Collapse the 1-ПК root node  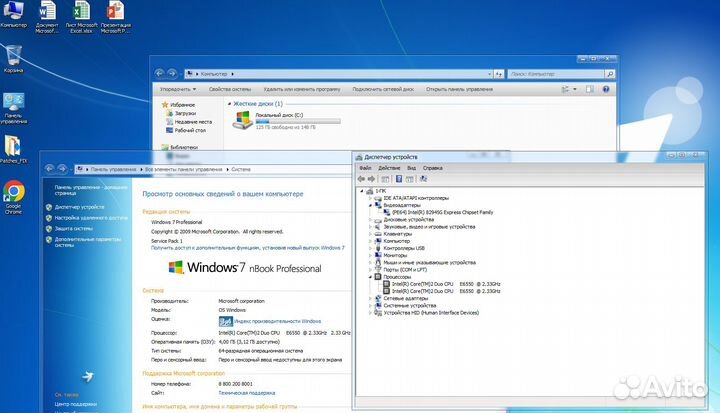(x=362, y=191)
